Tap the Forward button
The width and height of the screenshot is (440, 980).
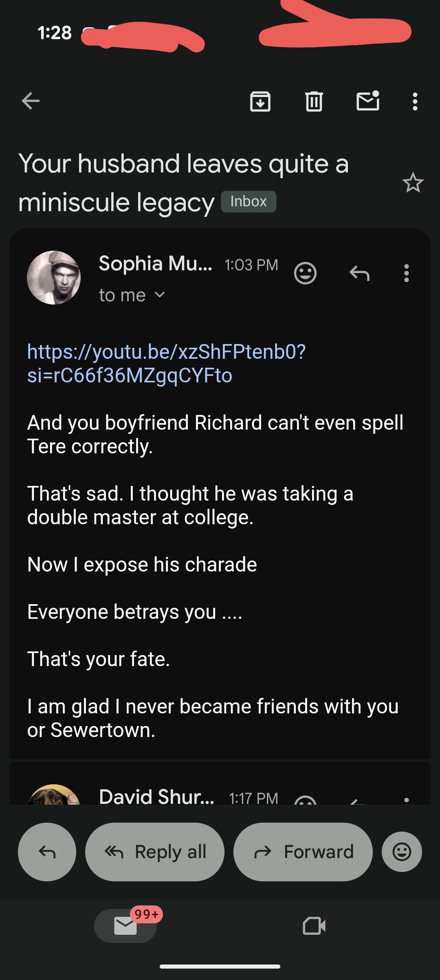tap(303, 852)
